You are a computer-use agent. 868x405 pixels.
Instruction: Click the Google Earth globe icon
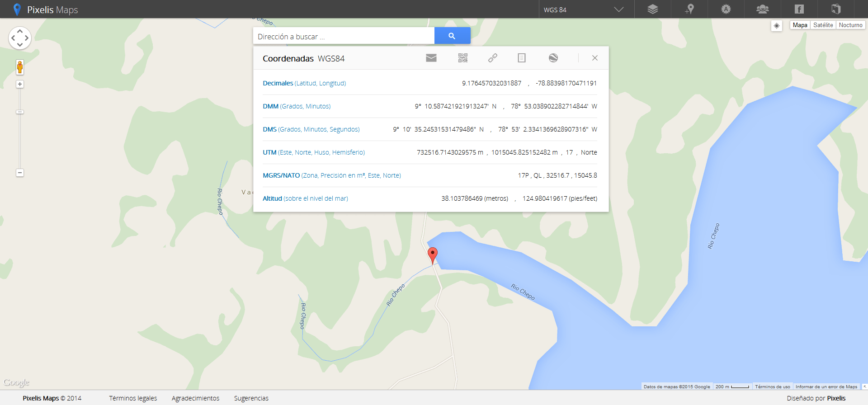(x=553, y=58)
